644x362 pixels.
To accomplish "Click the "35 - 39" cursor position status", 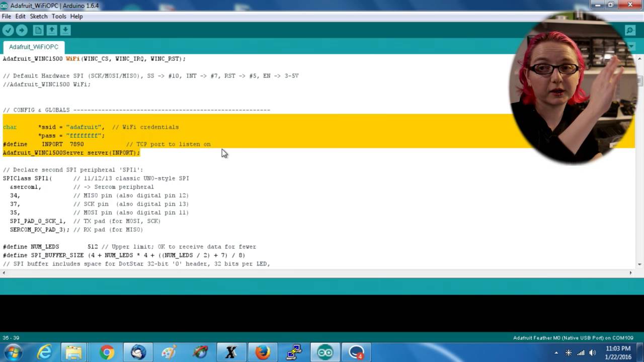I will (11, 338).
